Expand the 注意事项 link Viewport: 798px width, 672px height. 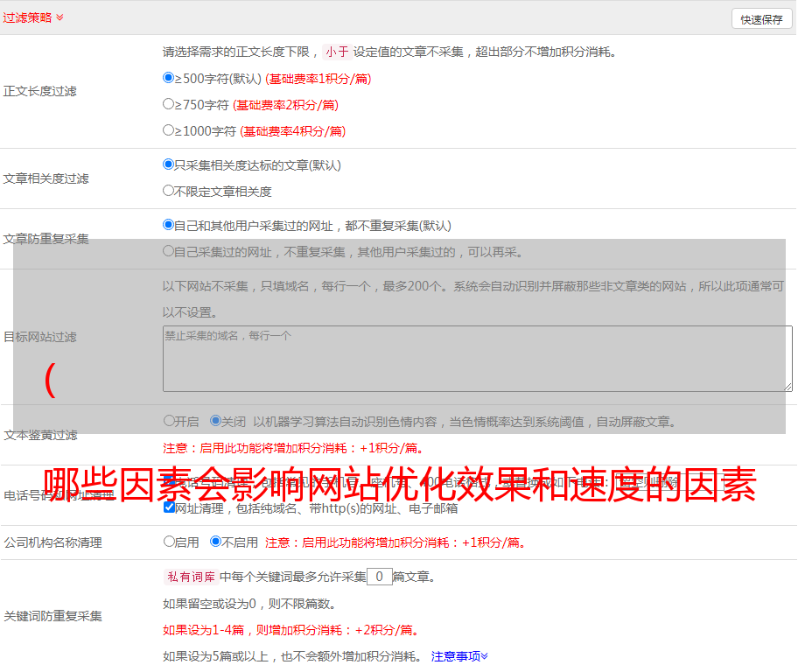coord(459,656)
